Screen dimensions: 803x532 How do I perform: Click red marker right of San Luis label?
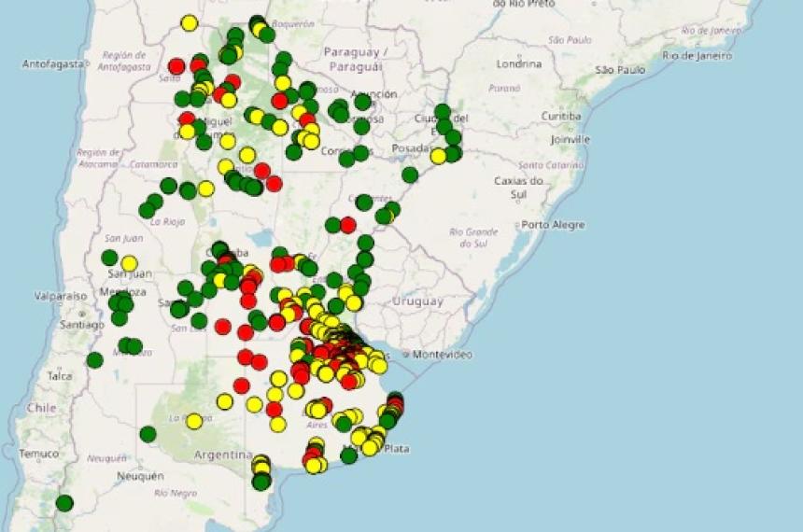pos(223,326)
